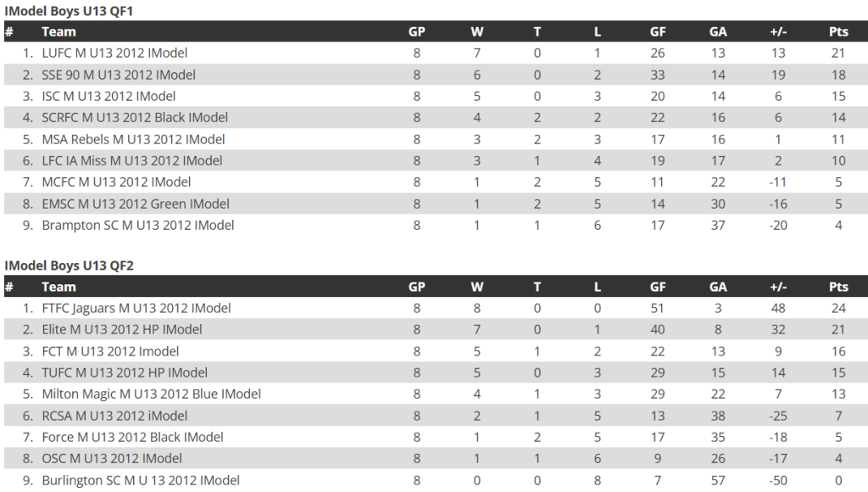Open SSE 90 M U13 2012 IModel team
868x492 pixels.
tap(119, 75)
